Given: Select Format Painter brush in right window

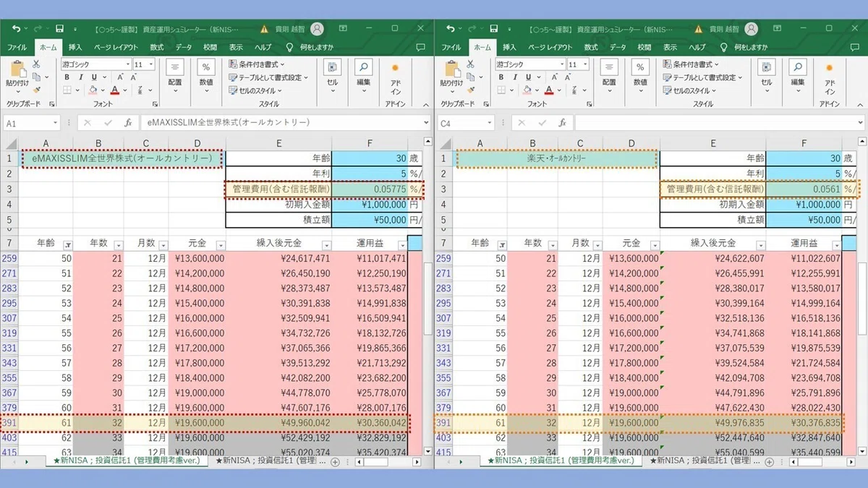Looking at the screenshot, I should [469, 90].
